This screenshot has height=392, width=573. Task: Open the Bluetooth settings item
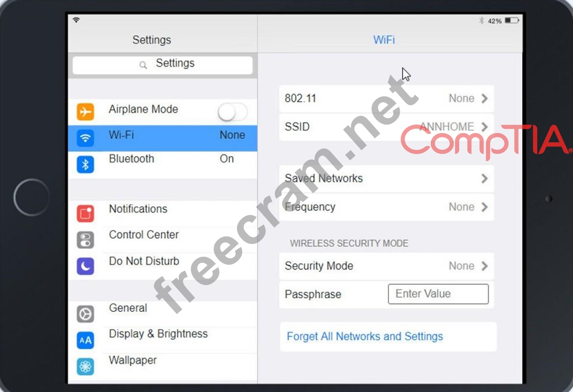coord(163,164)
